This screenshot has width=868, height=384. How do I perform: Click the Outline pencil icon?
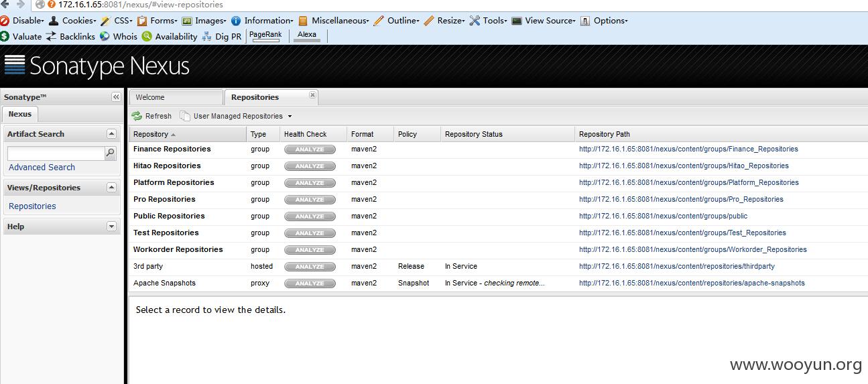[379, 21]
